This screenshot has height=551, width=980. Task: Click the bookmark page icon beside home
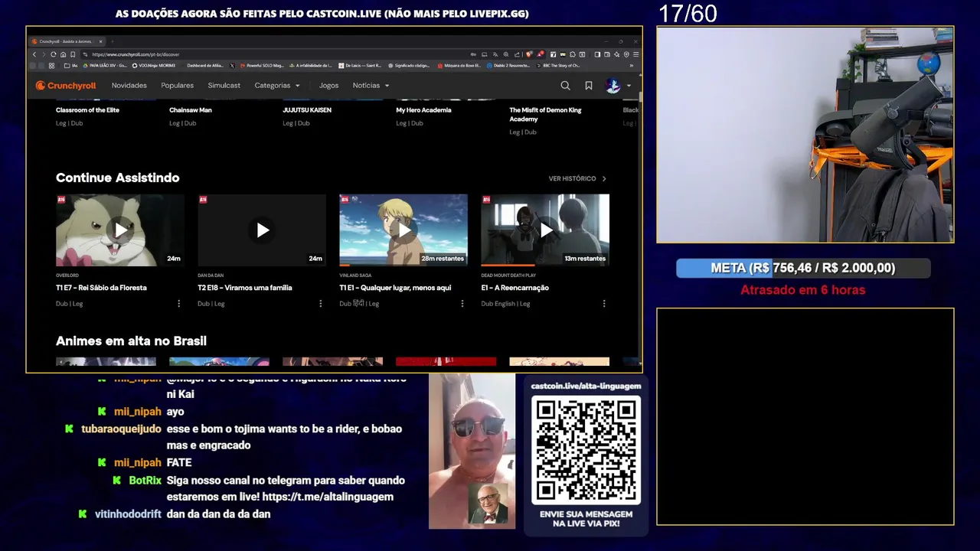(73, 54)
